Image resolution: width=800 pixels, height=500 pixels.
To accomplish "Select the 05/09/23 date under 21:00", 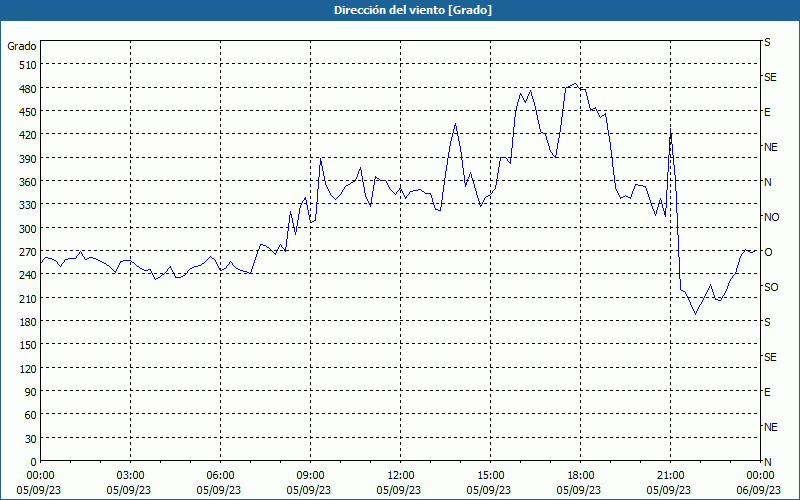I will (x=668, y=490).
